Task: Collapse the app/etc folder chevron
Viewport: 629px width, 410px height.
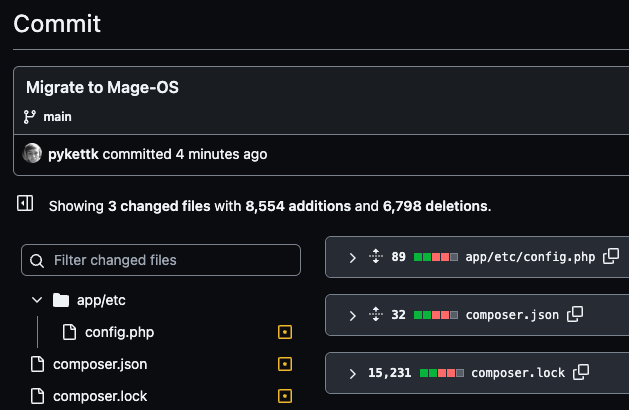Action: tap(37, 300)
